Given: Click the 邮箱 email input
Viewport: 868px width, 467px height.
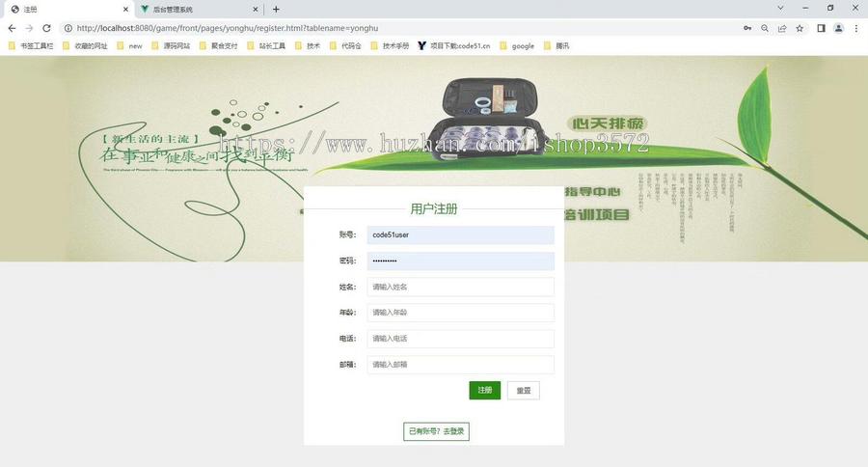Looking at the screenshot, I should coord(461,365).
